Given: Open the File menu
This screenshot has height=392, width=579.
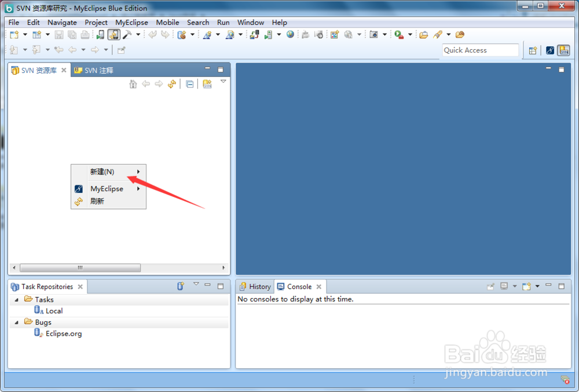Looking at the screenshot, I should (14, 23).
